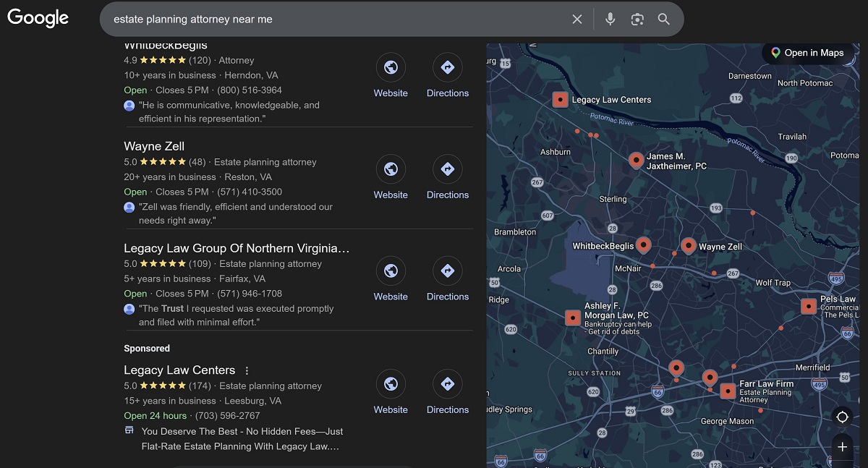The height and width of the screenshot is (468, 868).
Task: Clear the search query with X icon
Action: tap(576, 20)
